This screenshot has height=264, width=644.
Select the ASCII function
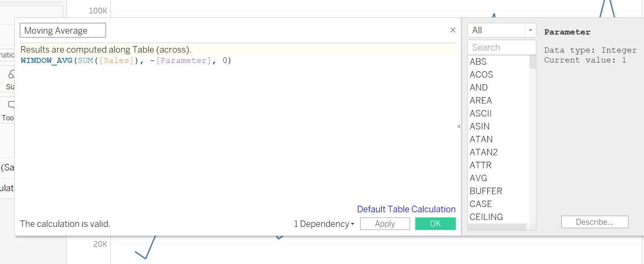(481, 113)
